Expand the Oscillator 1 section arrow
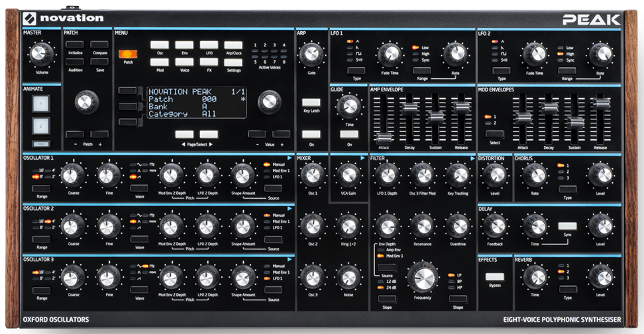The image size is (644, 334). tap(290, 158)
